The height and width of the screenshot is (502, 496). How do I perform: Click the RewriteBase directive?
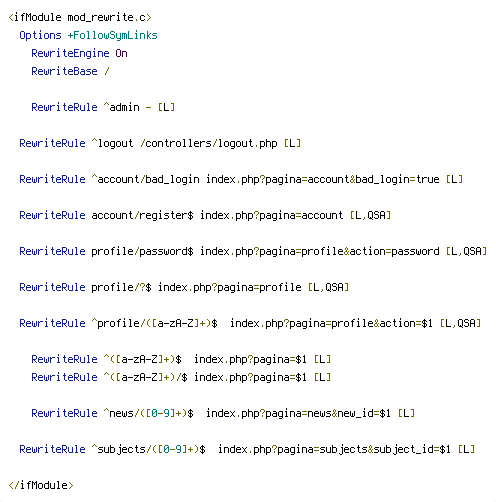tap(64, 71)
